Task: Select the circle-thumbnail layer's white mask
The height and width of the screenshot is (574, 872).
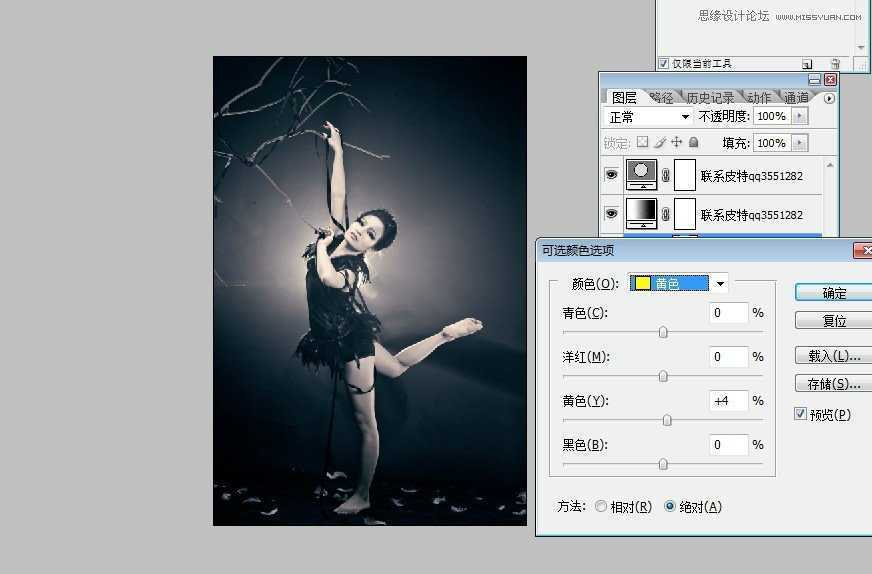Action: click(x=685, y=175)
